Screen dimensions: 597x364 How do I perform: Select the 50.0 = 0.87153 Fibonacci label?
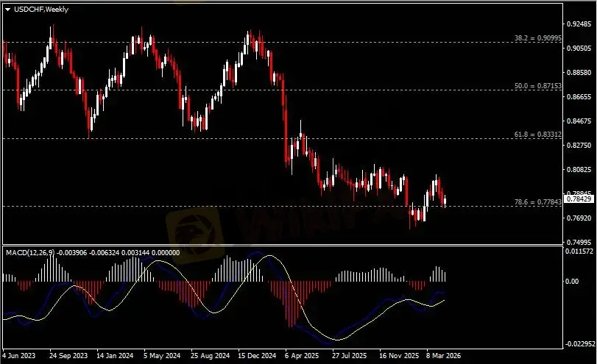tap(539, 86)
